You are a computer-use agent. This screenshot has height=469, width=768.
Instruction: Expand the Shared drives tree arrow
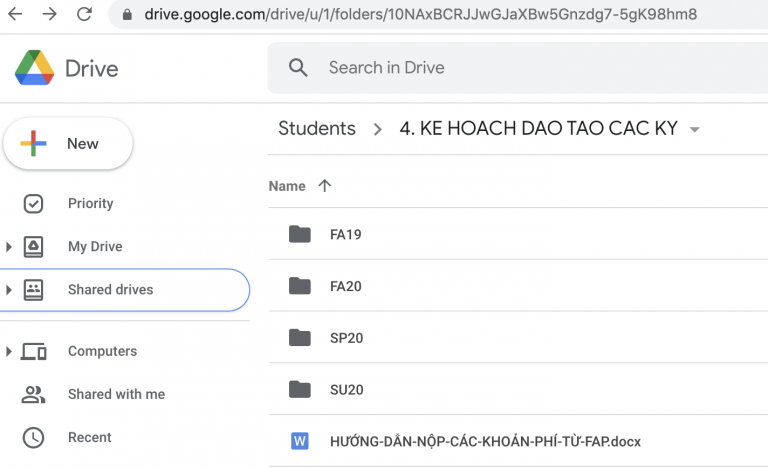pos(8,290)
